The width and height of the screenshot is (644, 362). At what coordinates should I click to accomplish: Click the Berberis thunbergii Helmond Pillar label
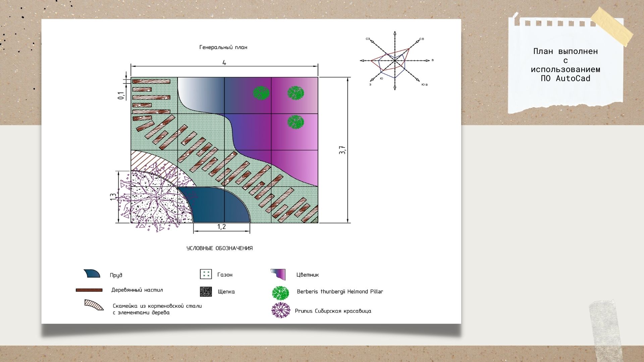(x=340, y=292)
